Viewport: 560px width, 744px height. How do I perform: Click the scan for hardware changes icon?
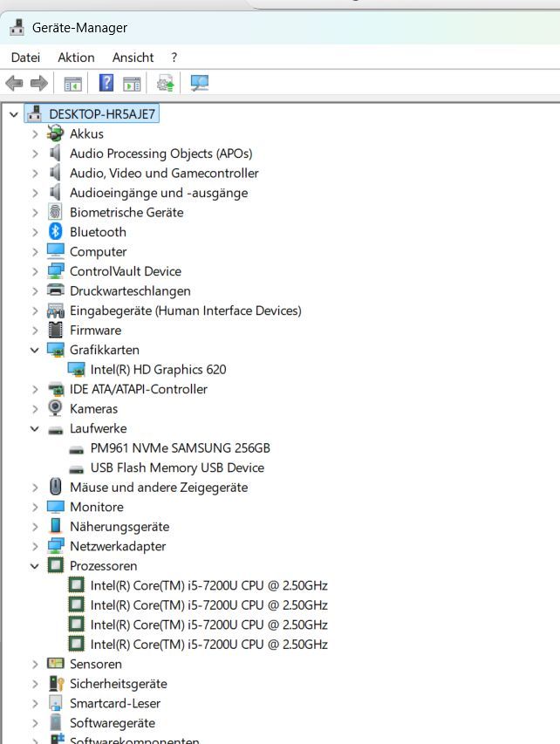pos(200,84)
